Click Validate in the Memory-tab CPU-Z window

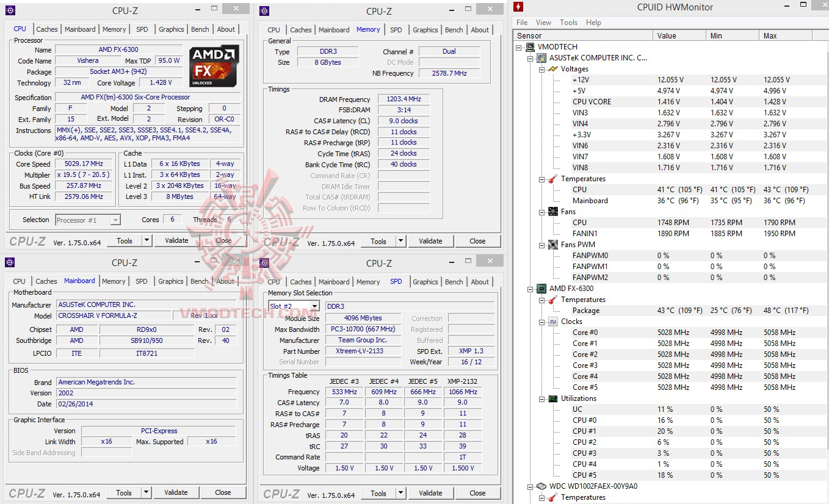[x=430, y=241]
